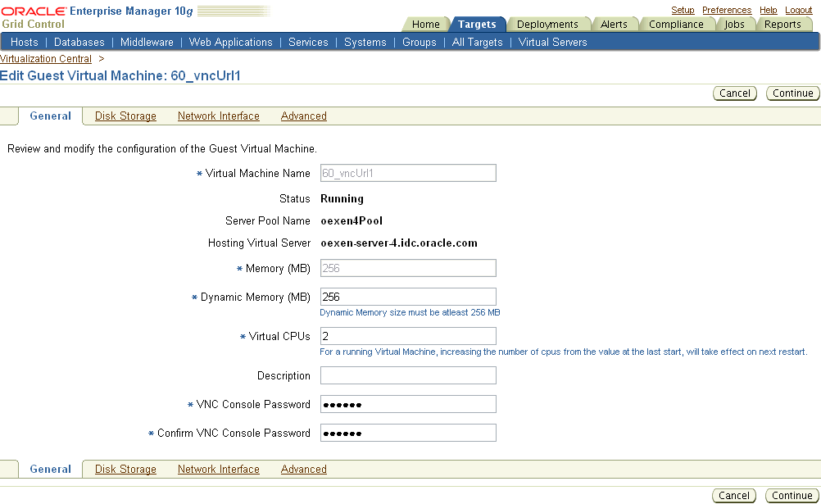
Task: Click the Virtual Machine Name field
Action: 408,173
